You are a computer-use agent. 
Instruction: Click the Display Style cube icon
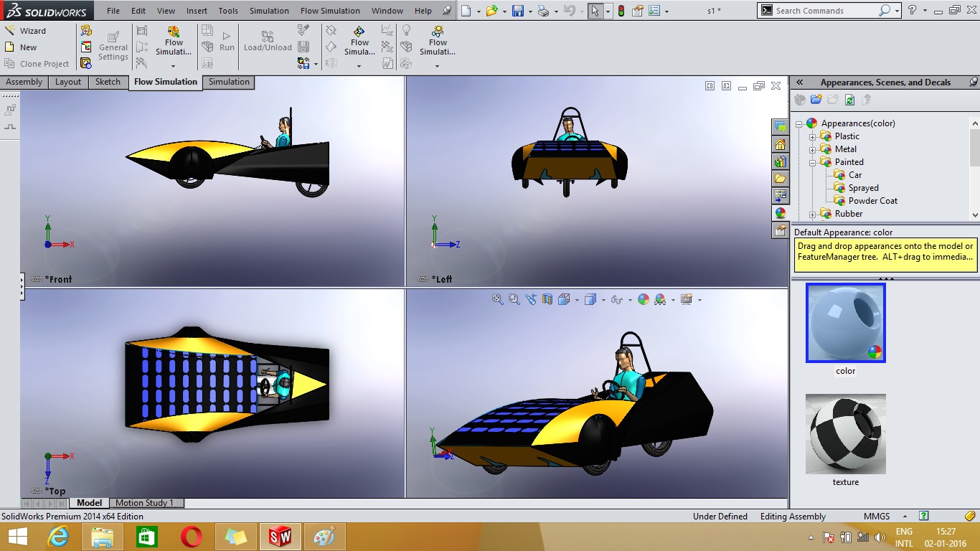[x=590, y=299]
